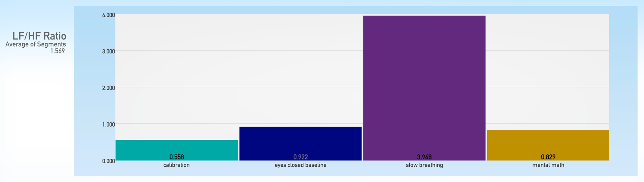
Task: Click the 0.922 value label
Action: click(300, 157)
